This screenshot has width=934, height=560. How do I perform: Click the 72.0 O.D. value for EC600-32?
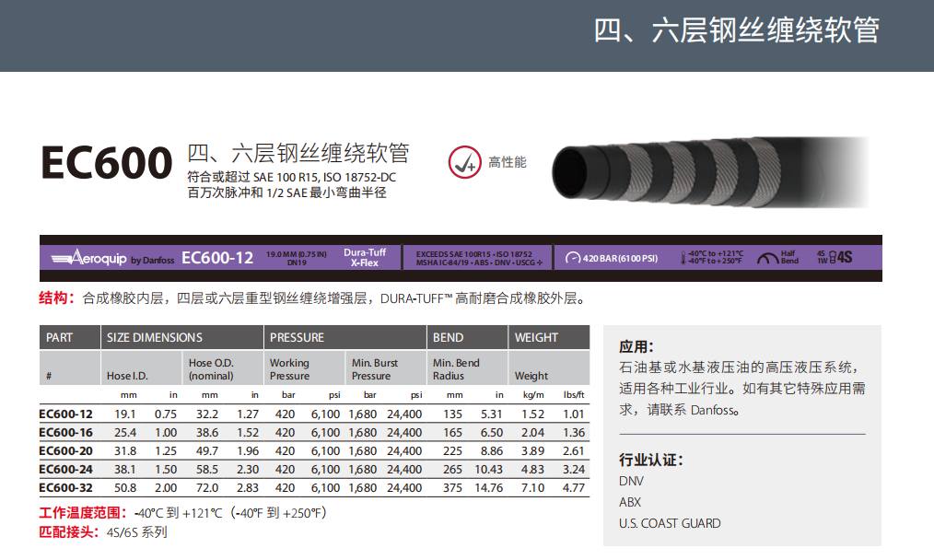207,488
